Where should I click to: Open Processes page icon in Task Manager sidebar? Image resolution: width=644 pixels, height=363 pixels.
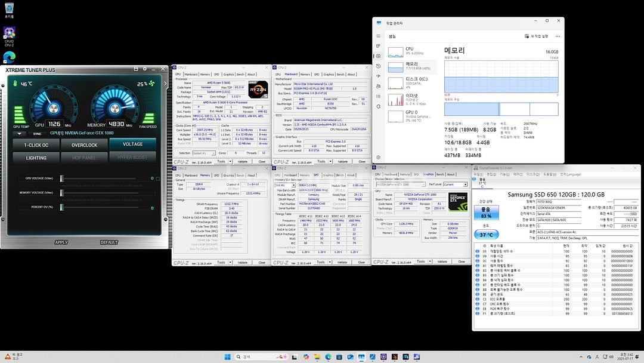click(378, 46)
